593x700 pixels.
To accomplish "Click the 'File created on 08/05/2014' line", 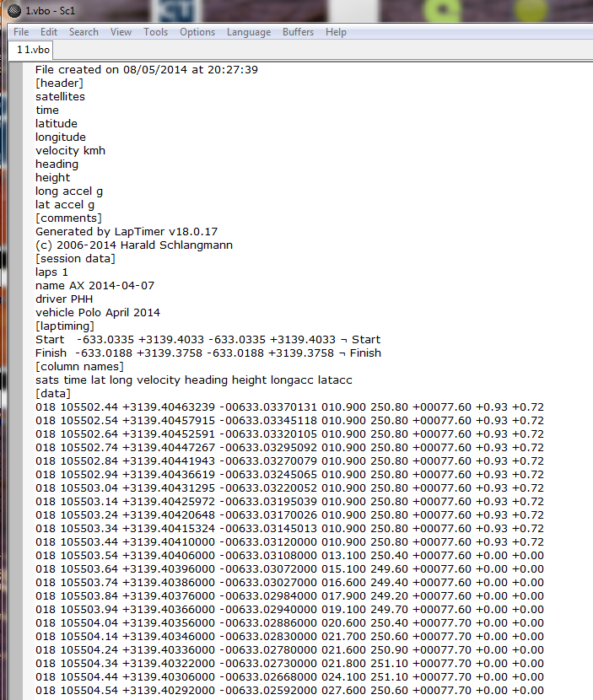I will [x=147, y=70].
